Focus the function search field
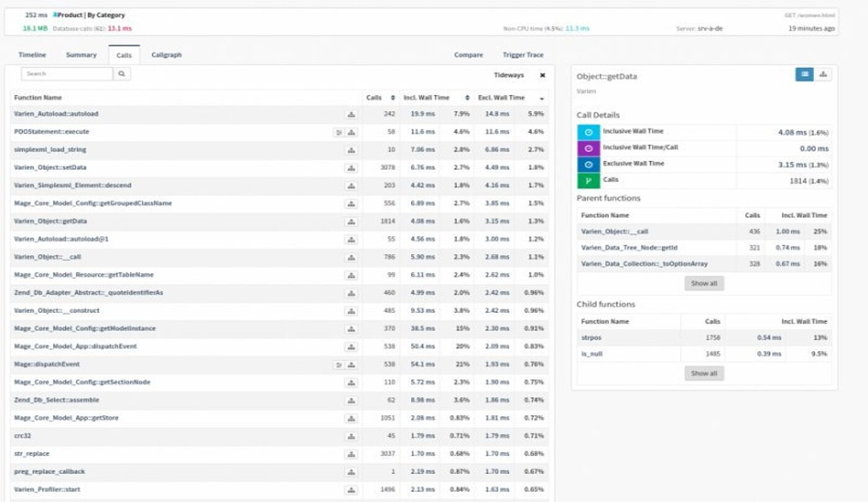This screenshot has width=868, height=502. (x=67, y=74)
